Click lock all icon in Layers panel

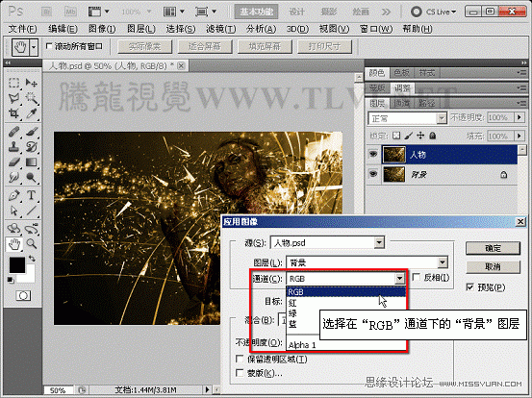(432, 136)
